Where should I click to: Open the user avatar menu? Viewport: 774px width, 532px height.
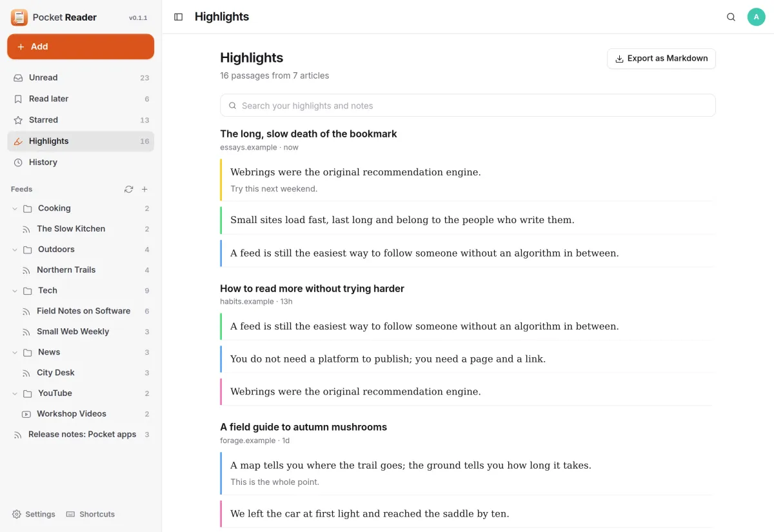tap(756, 17)
